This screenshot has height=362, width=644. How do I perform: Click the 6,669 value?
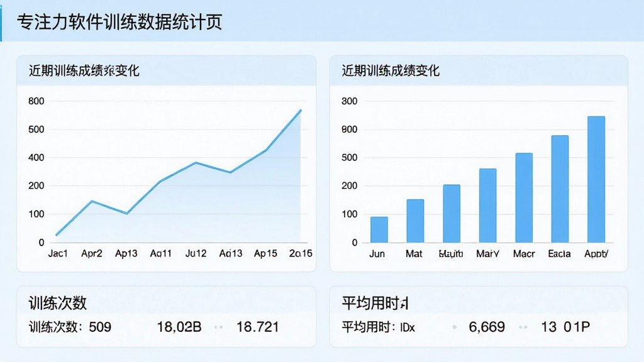(487, 327)
